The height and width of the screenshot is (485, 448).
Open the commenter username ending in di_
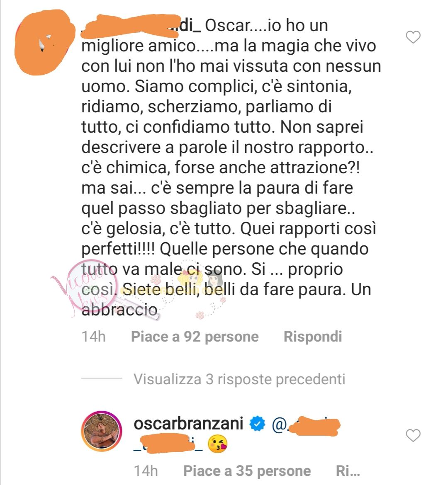tap(141, 25)
